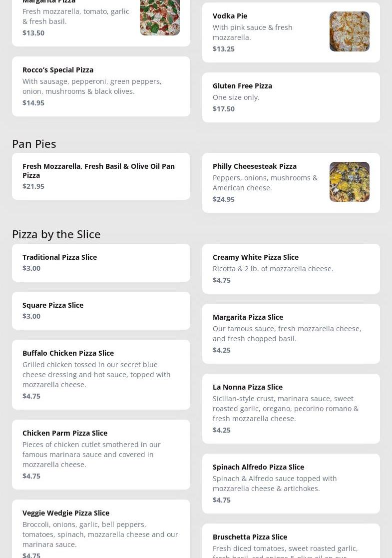Click the Vodka Pie title
Viewport: 392px width, 558px height.
pos(230,16)
